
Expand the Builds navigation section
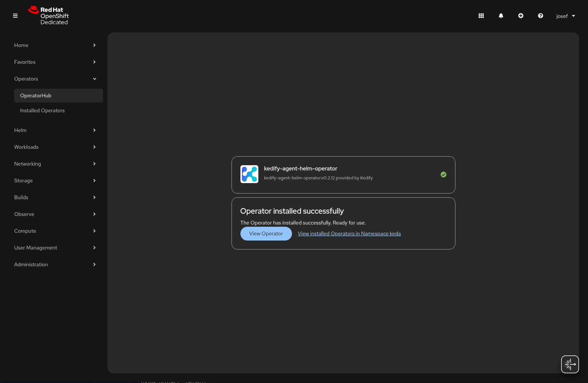55,197
